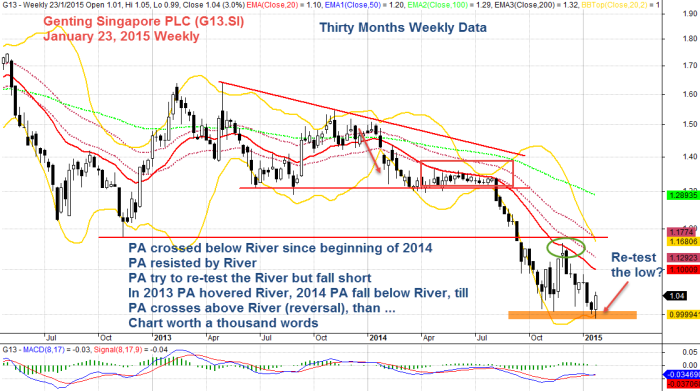Click the red 1.10009 price tag
The width and height of the screenshot is (700, 391).
[683, 270]
